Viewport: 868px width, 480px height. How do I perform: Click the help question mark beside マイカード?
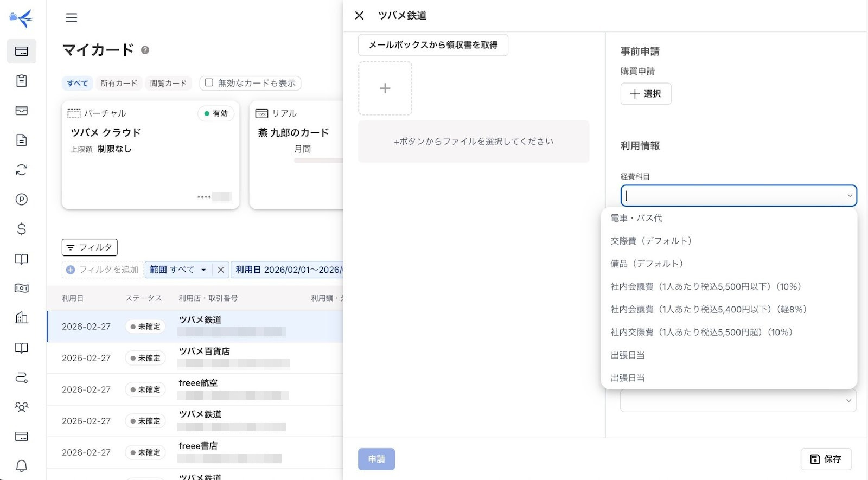coord(145,50)
